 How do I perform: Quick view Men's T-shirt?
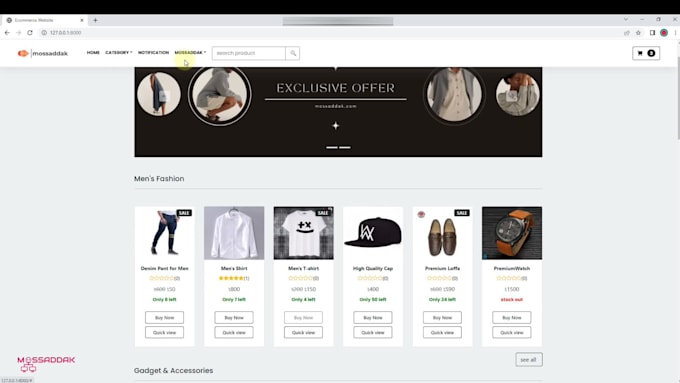[303, 332]
